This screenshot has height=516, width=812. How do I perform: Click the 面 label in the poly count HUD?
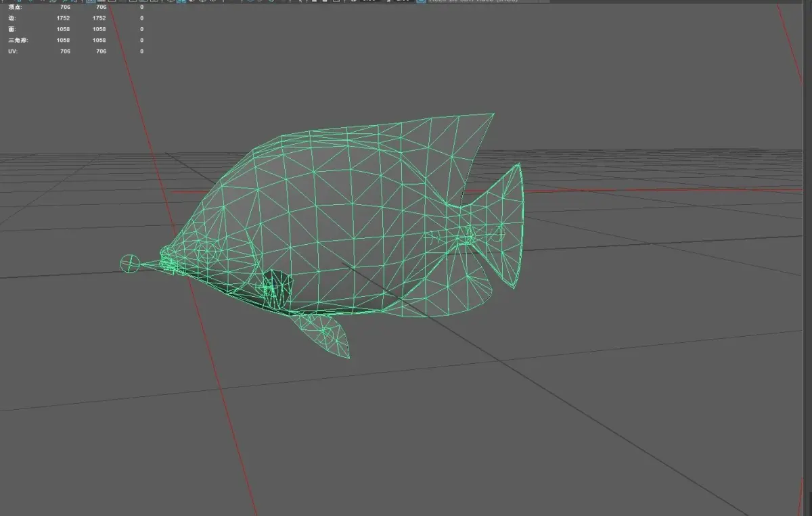coord(12,29)
